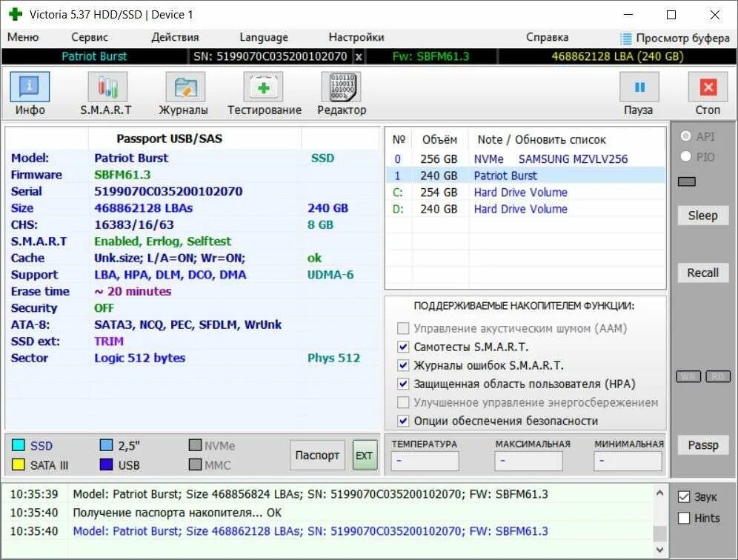
Task: Open the Справка menu
Action: 547,37
